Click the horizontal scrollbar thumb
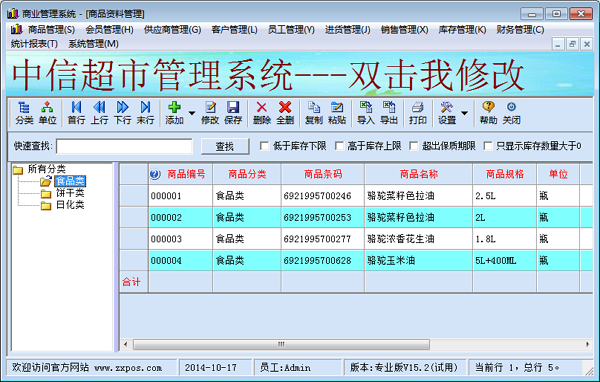 tap(281, 344)
